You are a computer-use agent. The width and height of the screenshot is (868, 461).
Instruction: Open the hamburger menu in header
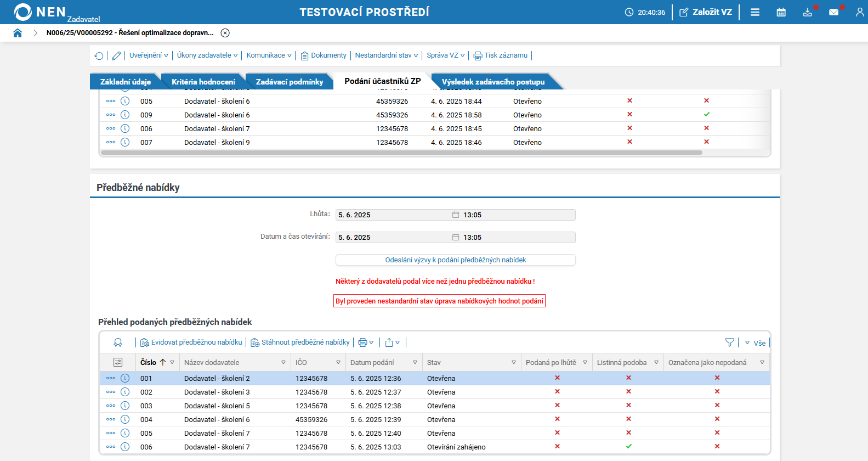755,12
